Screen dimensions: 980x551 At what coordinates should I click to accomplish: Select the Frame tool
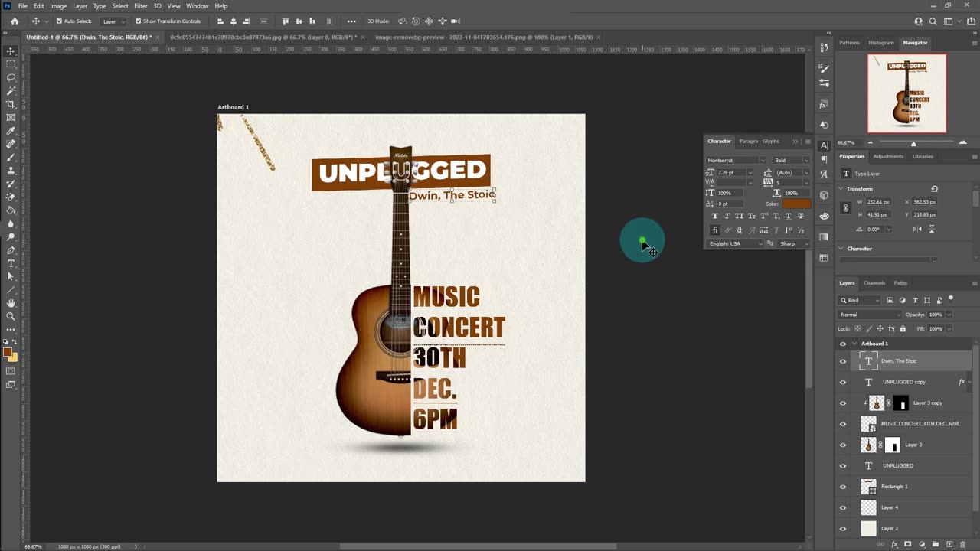(11, 117)
